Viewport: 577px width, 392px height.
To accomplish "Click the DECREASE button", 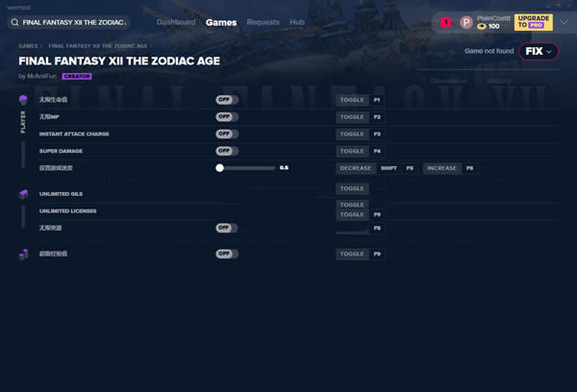I will pos(356,168).
